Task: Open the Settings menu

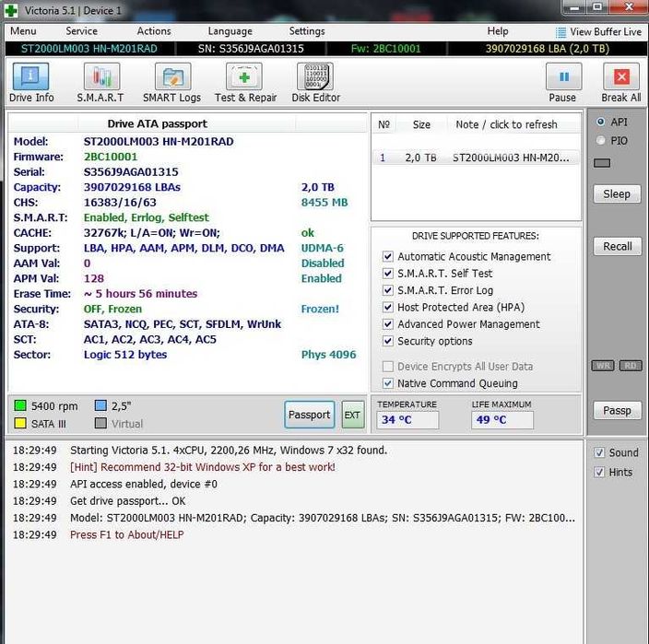Action: [x=307, y=31]
